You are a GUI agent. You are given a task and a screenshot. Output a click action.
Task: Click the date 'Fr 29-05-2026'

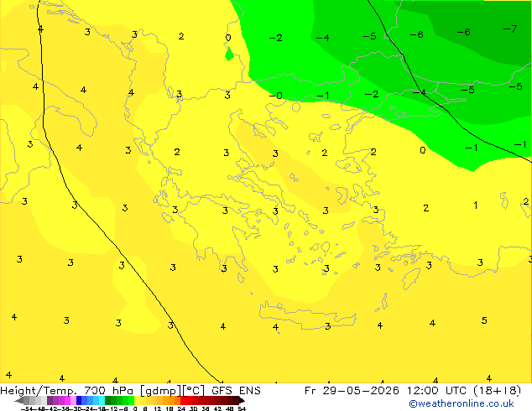352,391
